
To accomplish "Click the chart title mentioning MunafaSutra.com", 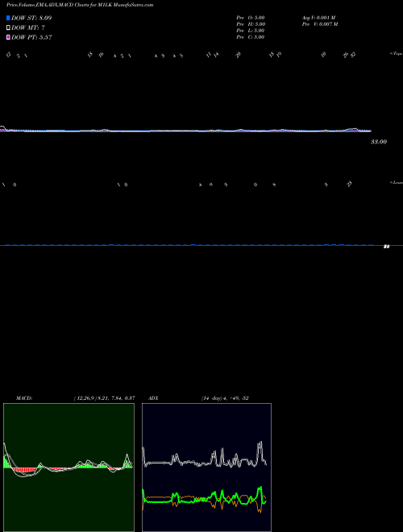I will (x=80, y=5).
